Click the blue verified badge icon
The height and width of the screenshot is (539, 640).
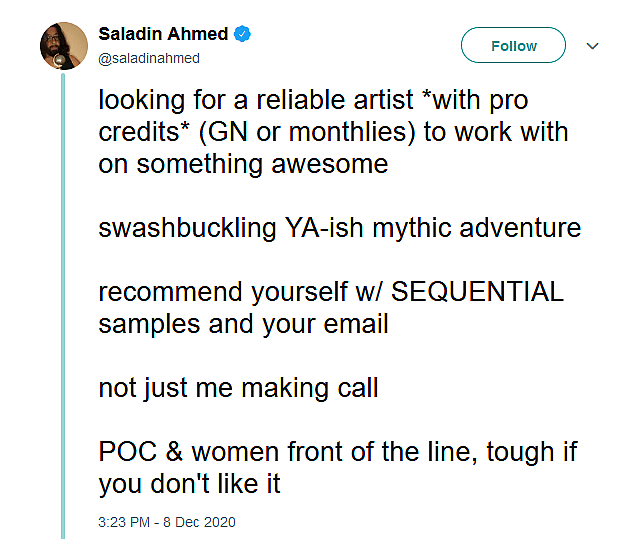coord(243,34)
